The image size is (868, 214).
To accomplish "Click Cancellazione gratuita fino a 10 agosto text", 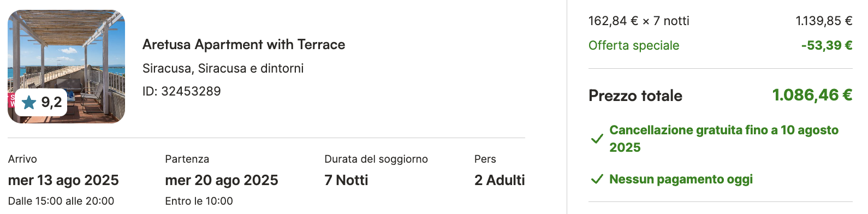I will point(724,139).
